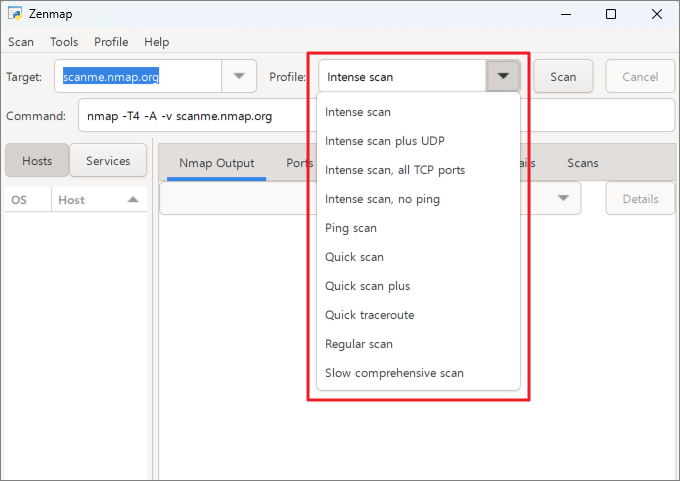Select Slow comprehensive scan profile
The image size is (680, 481).
[418, 373]
